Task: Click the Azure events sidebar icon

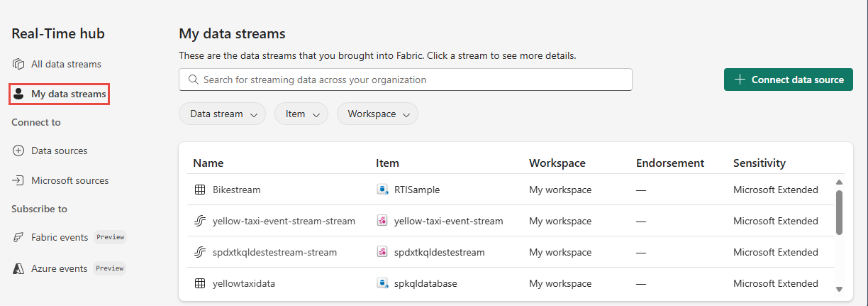Action: pyautogui.click(x=18, y=268)
